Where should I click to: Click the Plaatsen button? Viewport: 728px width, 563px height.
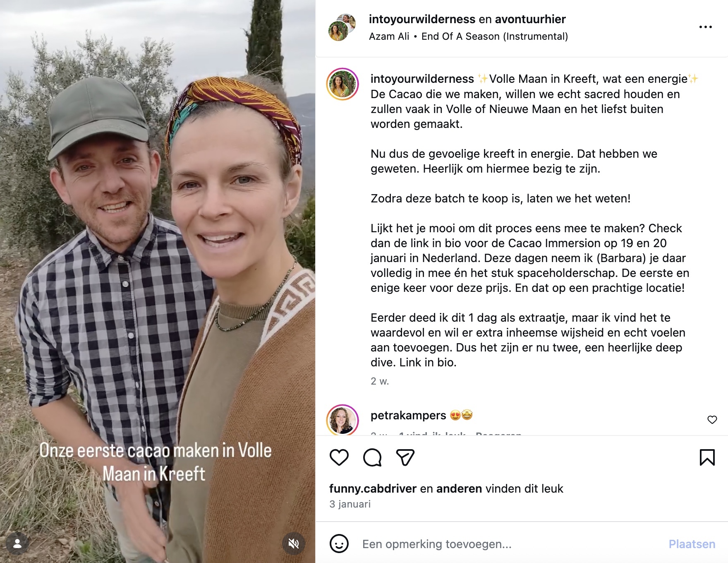[x=692, y=544]
